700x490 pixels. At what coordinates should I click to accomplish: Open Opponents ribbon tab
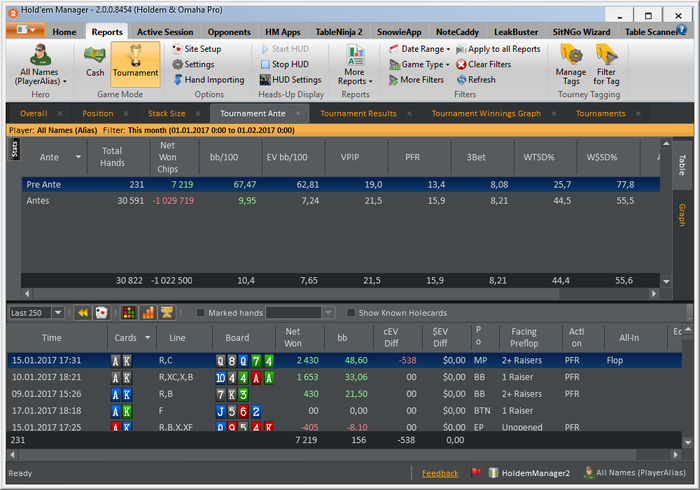coord(229,32)
